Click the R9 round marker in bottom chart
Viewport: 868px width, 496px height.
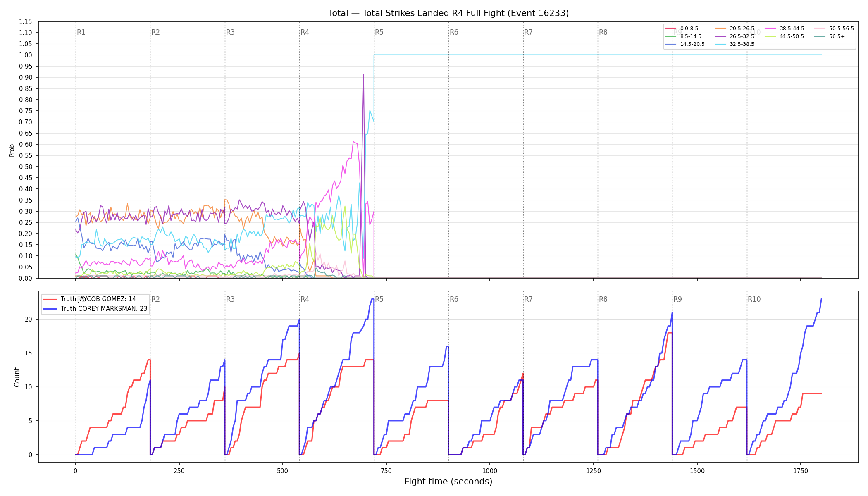(x=677, y=299)
